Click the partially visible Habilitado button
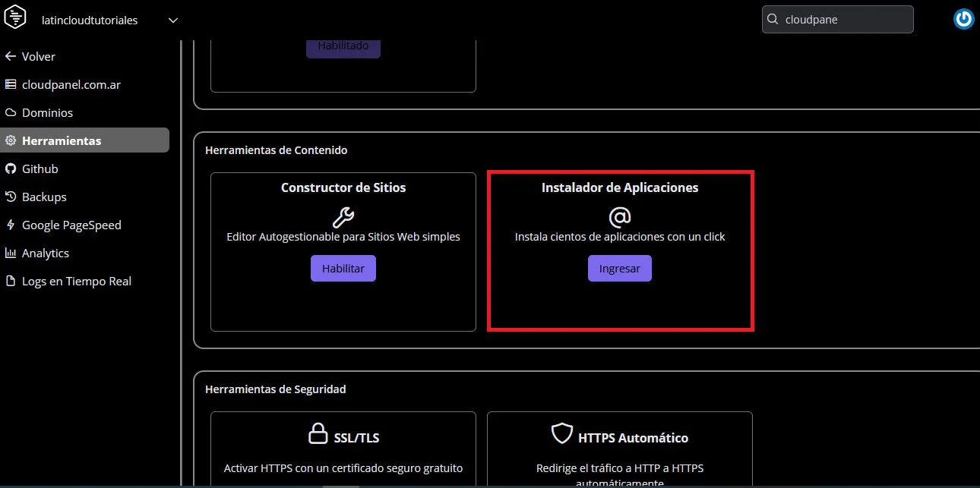This screenshot has height=488, width=980. coord(343,47)
